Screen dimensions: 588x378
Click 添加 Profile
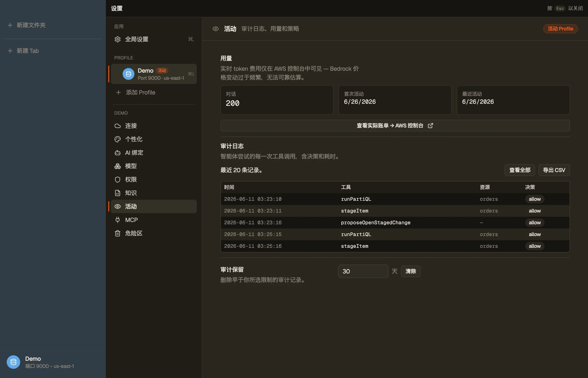(x=154, y=92)
